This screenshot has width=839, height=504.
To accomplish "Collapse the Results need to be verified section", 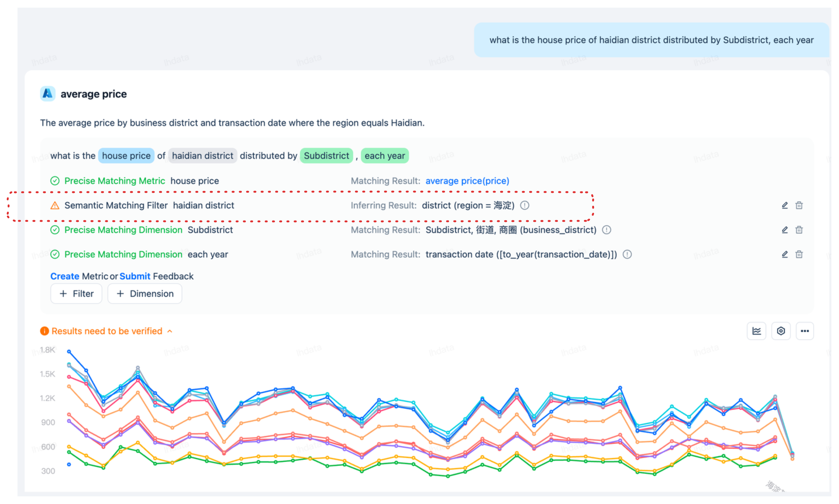I will click(170, 331).
